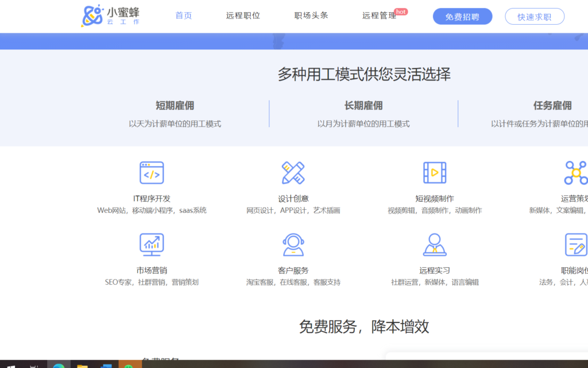
Task: Open 远程管理 with hot badge
Action: (380, 16)
